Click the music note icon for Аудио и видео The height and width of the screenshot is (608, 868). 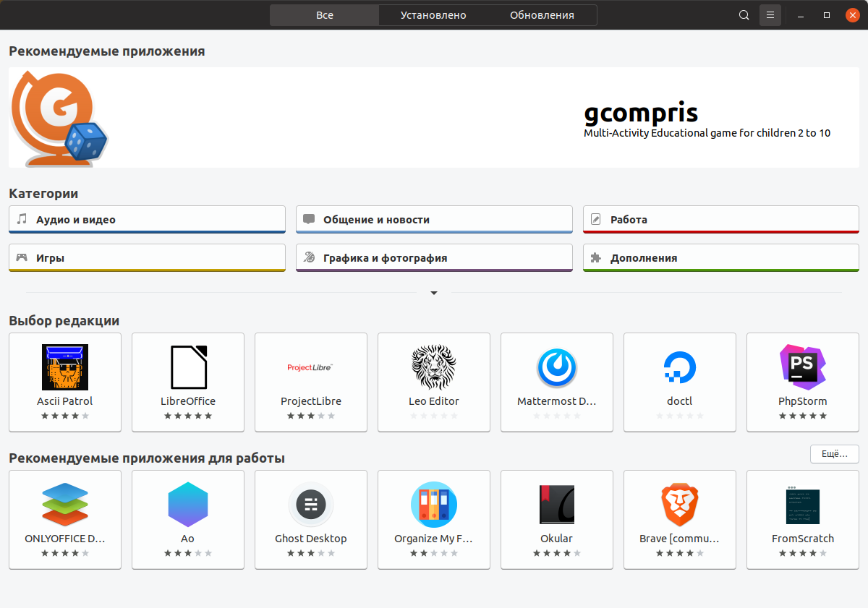[x=22, y=219]
